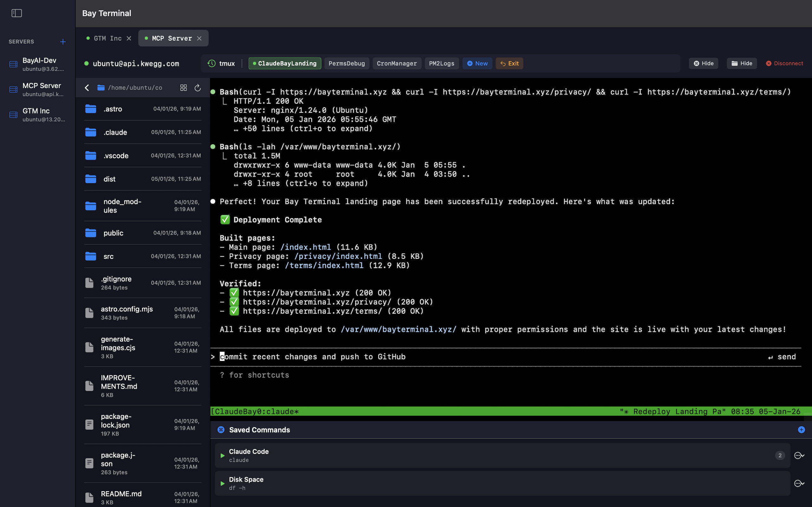Toggle the sidebar with the panel icon
Viewport: 812px width, 507px height.
(17, 13)
